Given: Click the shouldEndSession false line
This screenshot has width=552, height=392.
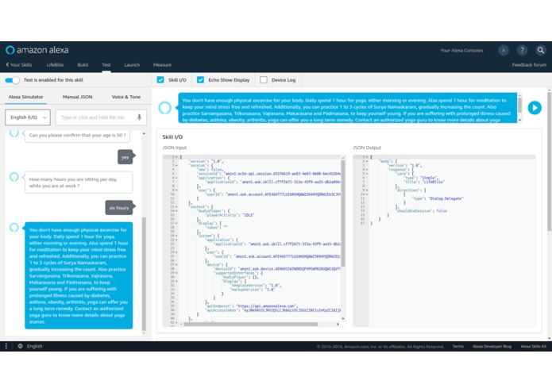Looking at the screenshot, I should tap(422, 211).
